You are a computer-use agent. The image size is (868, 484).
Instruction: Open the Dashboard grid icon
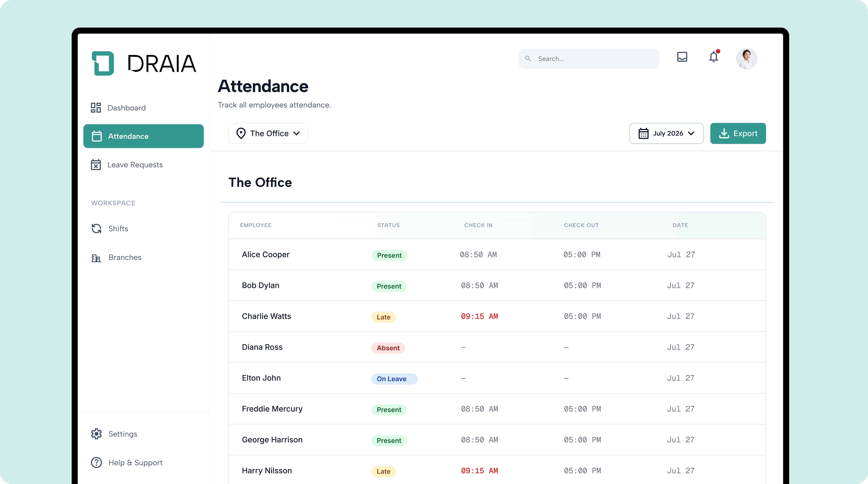[x=96, y=108]
